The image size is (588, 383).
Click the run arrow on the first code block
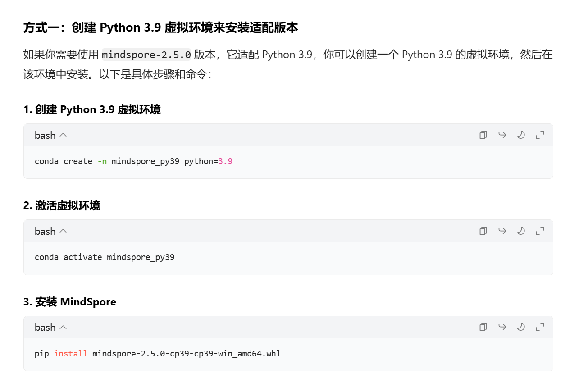(x=502, y=135)
